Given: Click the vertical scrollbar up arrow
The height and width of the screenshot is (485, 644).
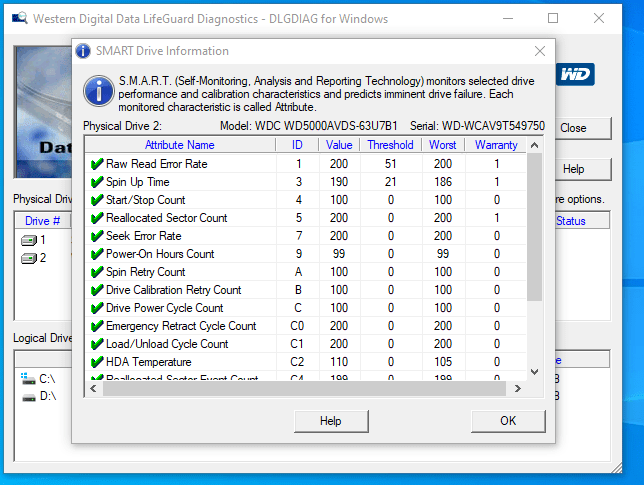Looking at the screenshot, I should point(534,145).
